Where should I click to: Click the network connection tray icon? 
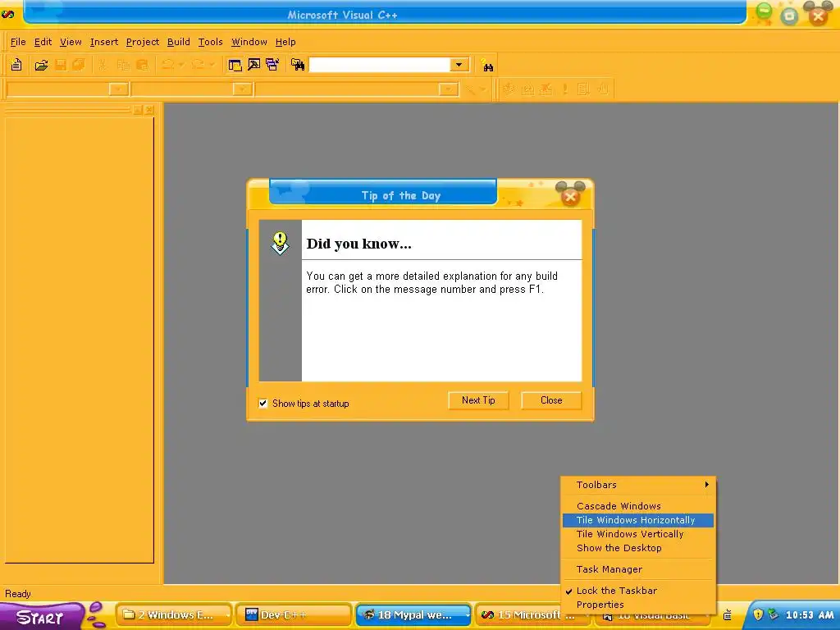(x=773, y=614)
